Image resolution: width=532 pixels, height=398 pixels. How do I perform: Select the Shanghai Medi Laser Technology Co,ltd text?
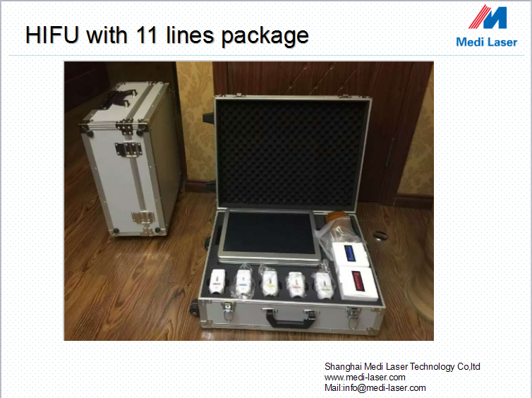[402, 367]
